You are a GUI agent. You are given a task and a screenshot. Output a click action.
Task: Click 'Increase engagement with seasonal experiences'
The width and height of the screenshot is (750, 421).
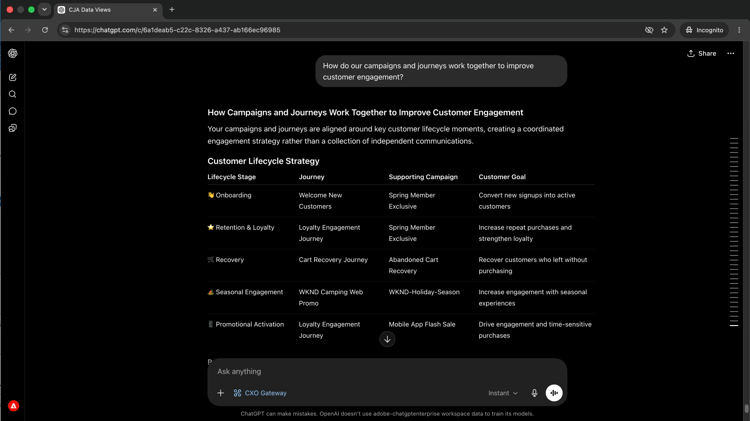(532, 298)
